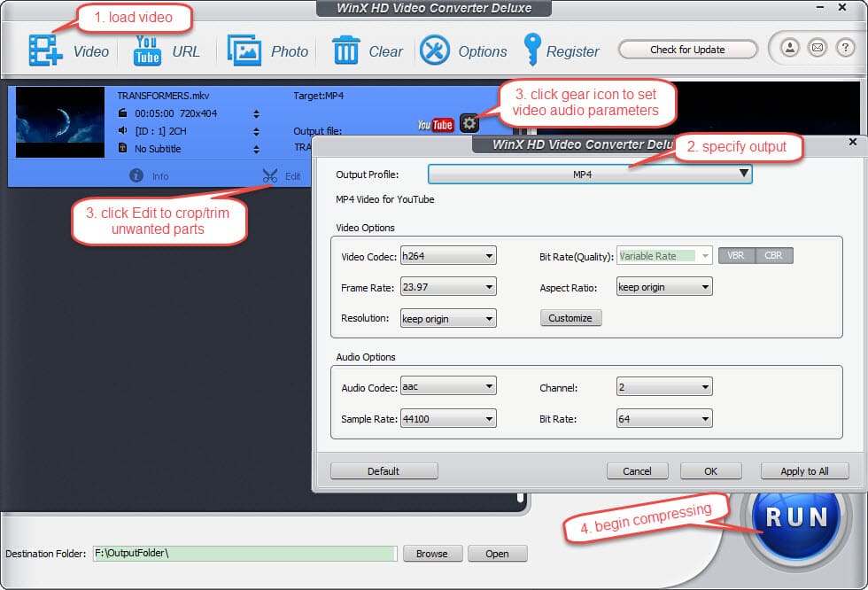Click the TRANSFORMERS.mkv file name

coord(163,96)
